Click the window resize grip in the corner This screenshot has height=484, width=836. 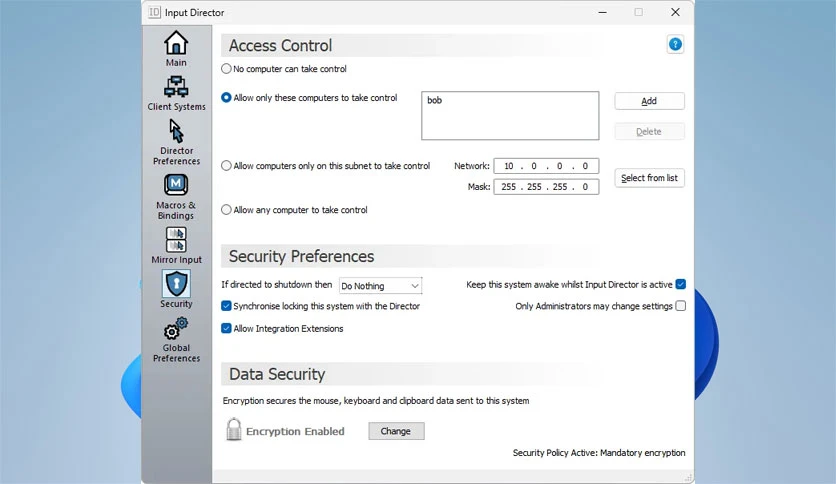pyautogui.click(x=688, y=477)
